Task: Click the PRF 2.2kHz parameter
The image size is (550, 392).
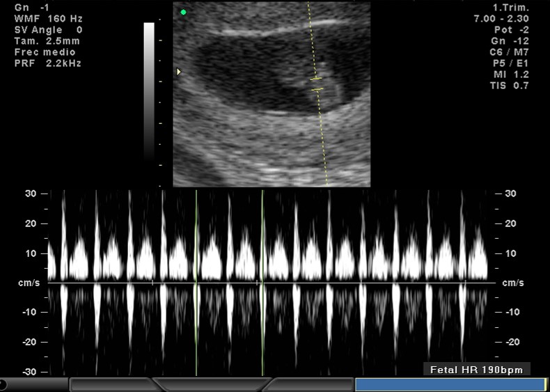Action: (47, 63)
